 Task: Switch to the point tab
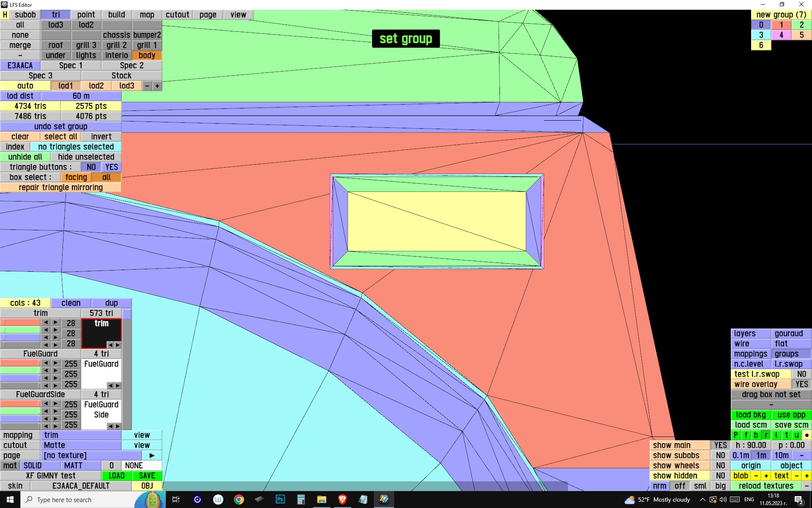(x=86, y=15)
